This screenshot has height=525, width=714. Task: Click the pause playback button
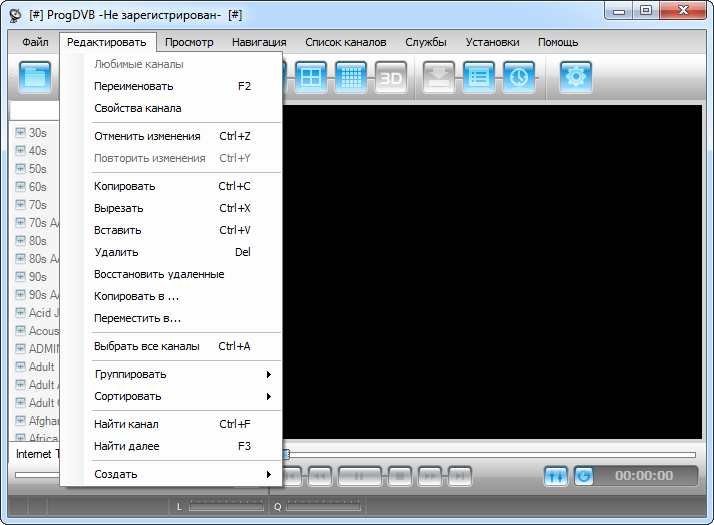click(359, 476)
